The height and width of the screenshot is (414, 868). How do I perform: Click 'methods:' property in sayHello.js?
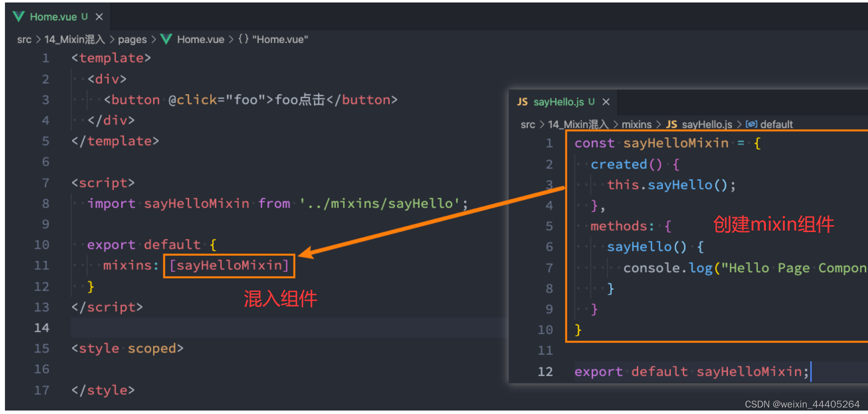(x=622, y=227)
